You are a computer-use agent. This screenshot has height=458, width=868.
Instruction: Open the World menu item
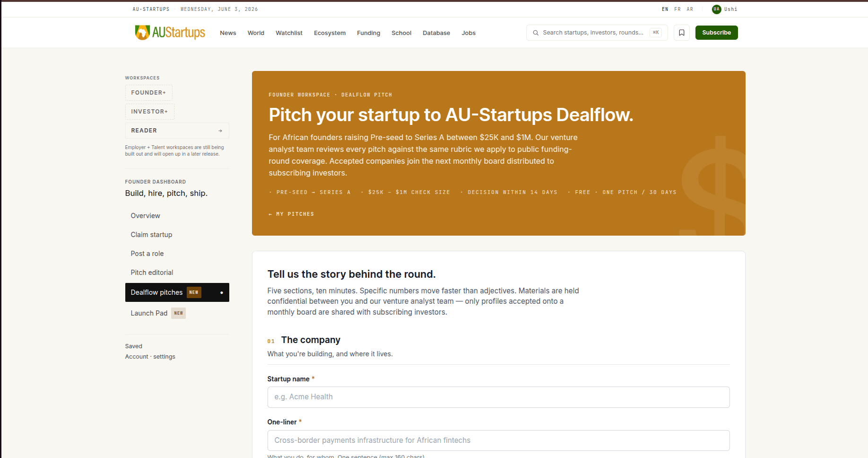(256, 33)
